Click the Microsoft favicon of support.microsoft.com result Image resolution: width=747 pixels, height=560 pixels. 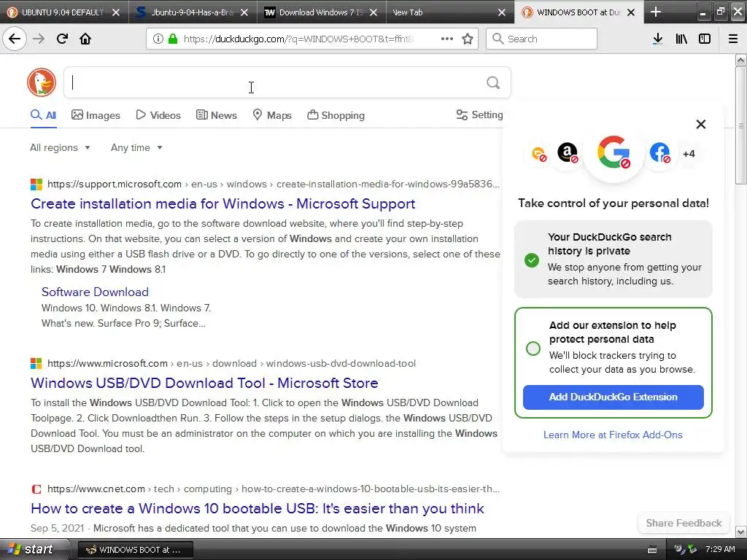pyautogui.click(x=36, y=184)
